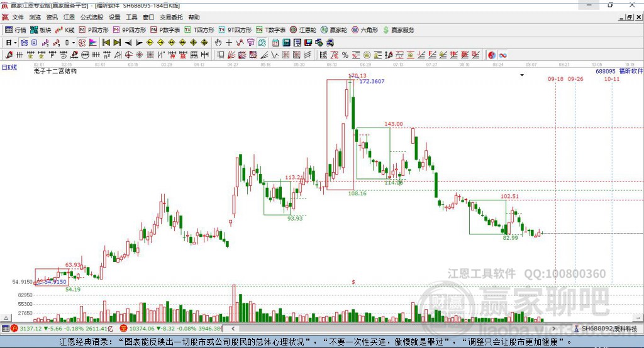Launch the 江恩轮 Gann wheel
644x348 pixels.
click(303, 30)
